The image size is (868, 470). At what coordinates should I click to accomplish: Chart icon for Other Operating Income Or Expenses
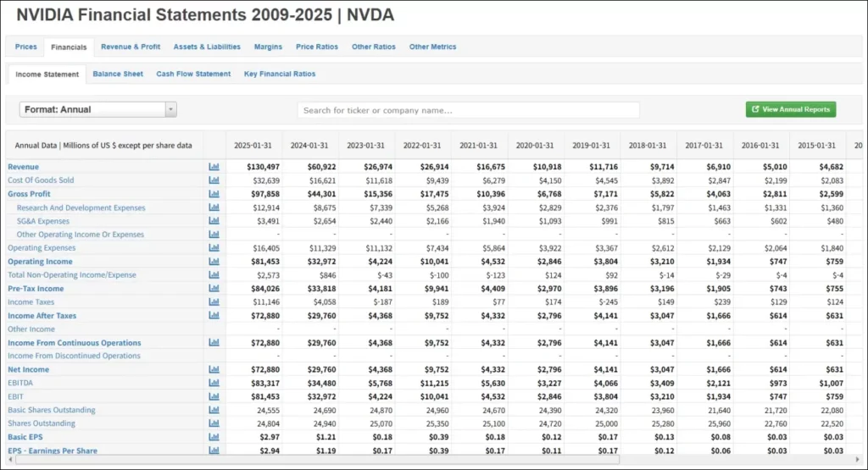coord(214,235)
